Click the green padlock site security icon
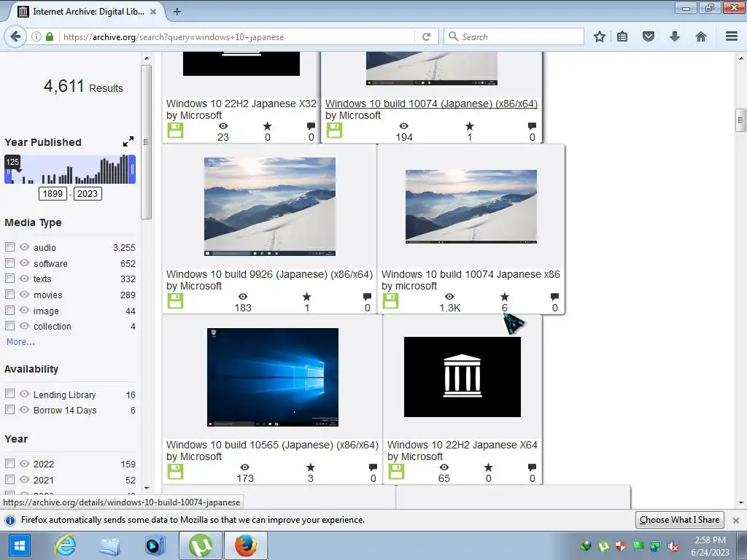This screenshot has height=560, width=747. click(50, 36)
